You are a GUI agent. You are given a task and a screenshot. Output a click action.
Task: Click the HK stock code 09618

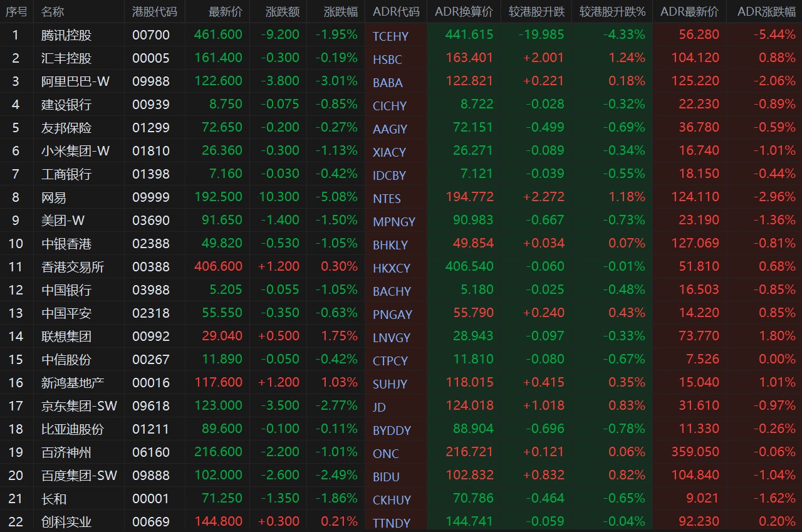coord(151,406)
